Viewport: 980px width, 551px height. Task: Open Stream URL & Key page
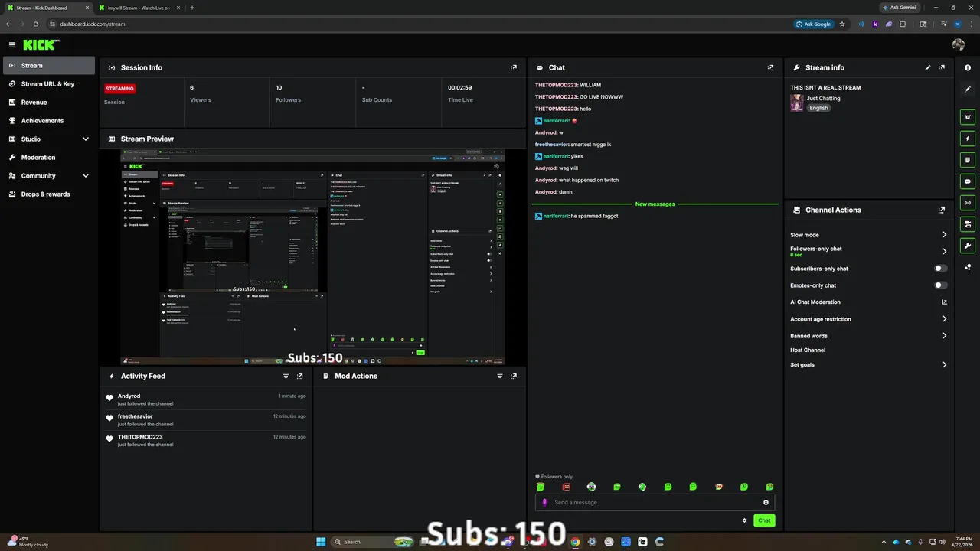[49, 84]
